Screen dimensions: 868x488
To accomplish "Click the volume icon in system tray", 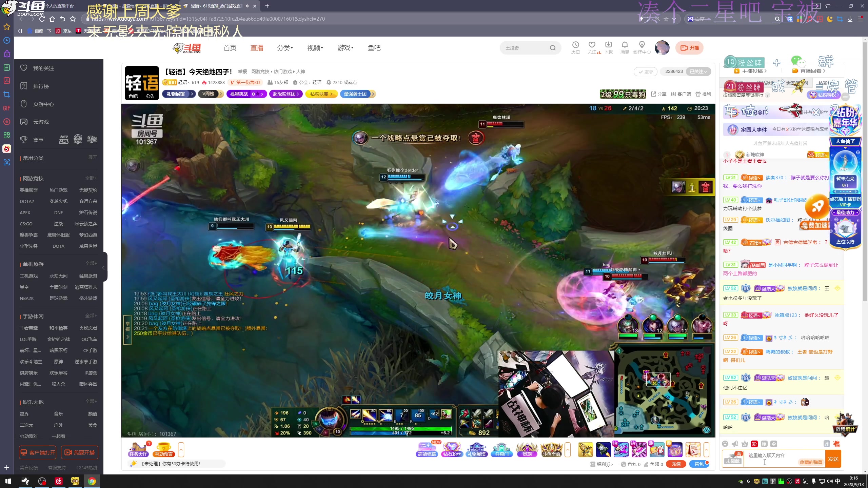I will coord(830,481).
